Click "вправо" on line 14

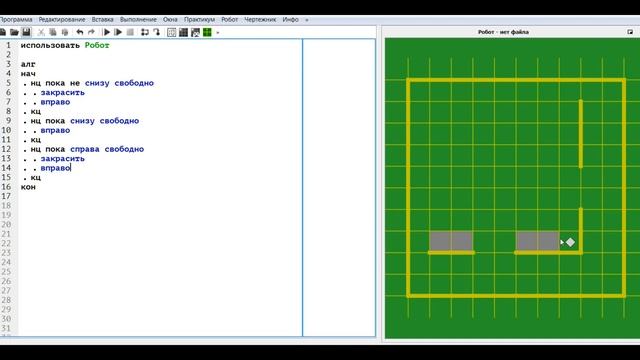point(55,168)
